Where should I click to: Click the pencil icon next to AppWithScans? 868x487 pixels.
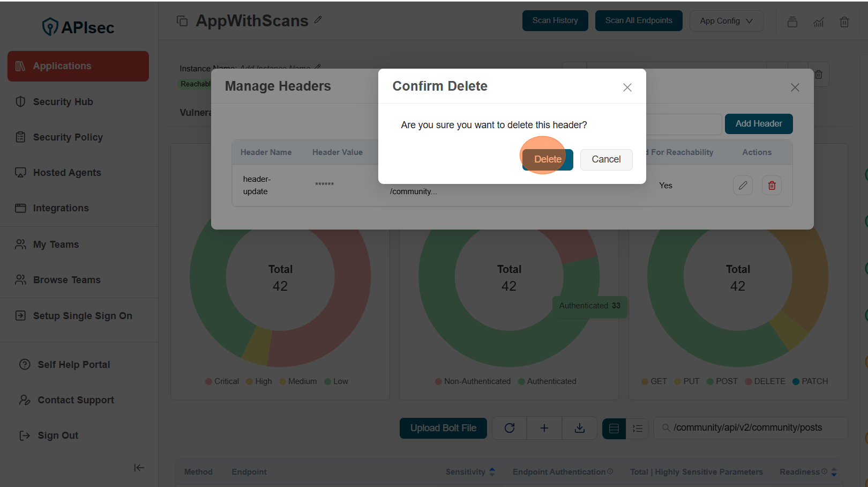pos(318,20)
